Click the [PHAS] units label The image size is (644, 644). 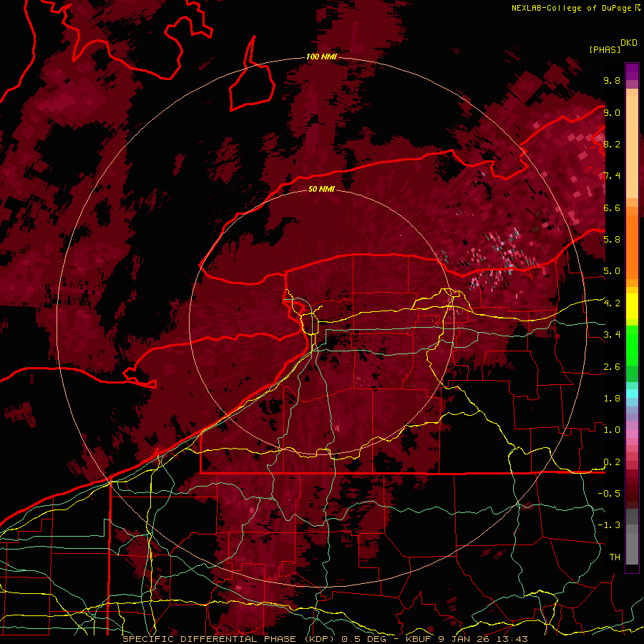[605, 50]
